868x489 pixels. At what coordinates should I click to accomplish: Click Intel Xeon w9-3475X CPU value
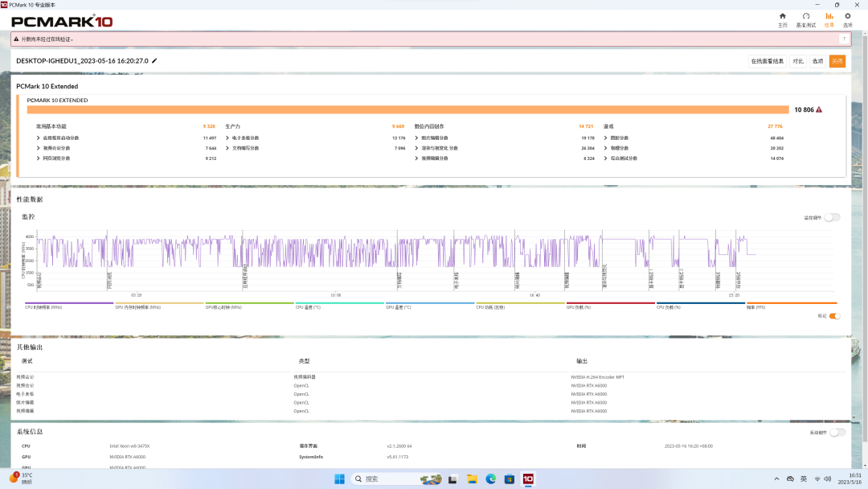click(x=129, y=446)
